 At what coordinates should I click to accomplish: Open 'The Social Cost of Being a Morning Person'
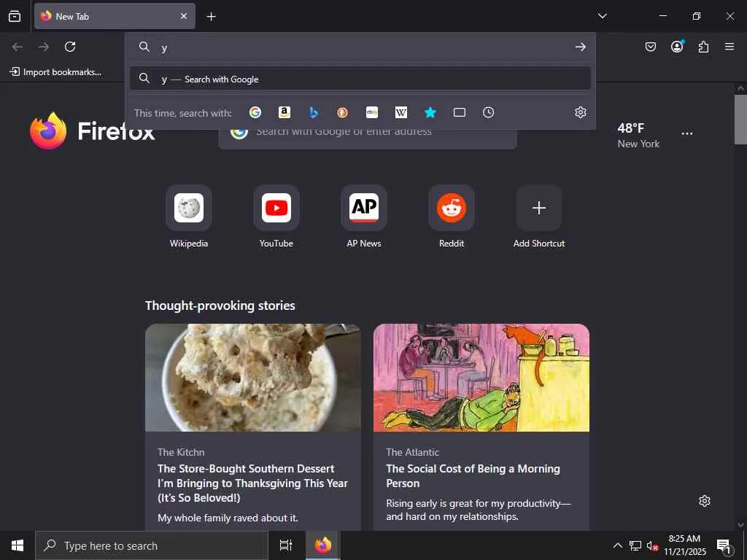tap(473, 475)
